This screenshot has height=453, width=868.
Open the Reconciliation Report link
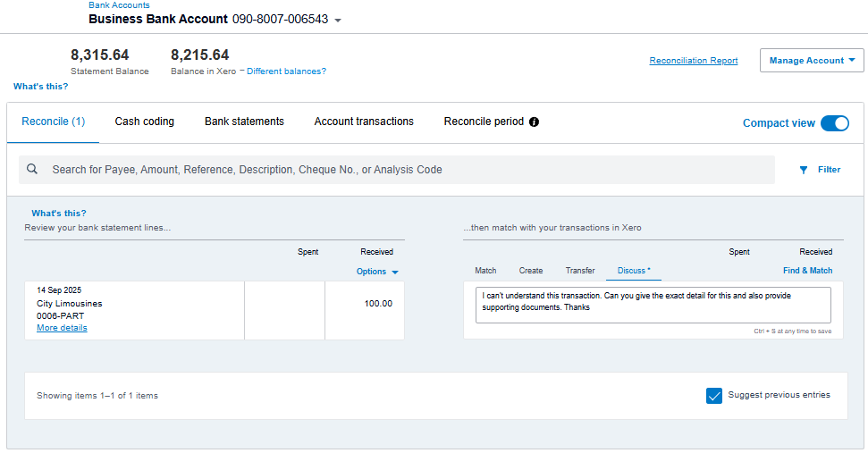tap(694, 61)
